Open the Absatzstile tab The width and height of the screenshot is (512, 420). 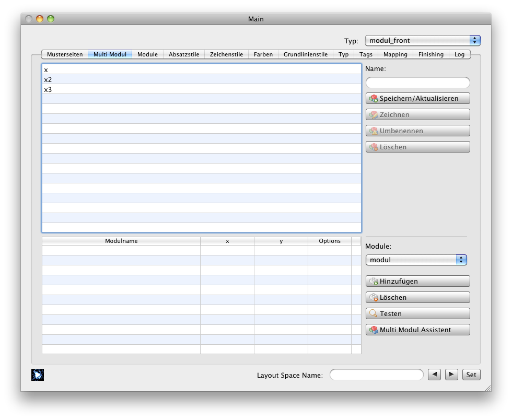coord(184,54)
